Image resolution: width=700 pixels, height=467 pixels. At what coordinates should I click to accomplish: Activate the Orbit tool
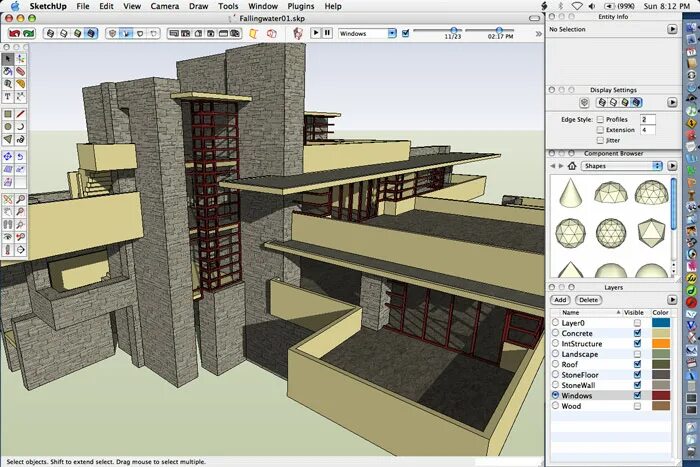(8, 199)
